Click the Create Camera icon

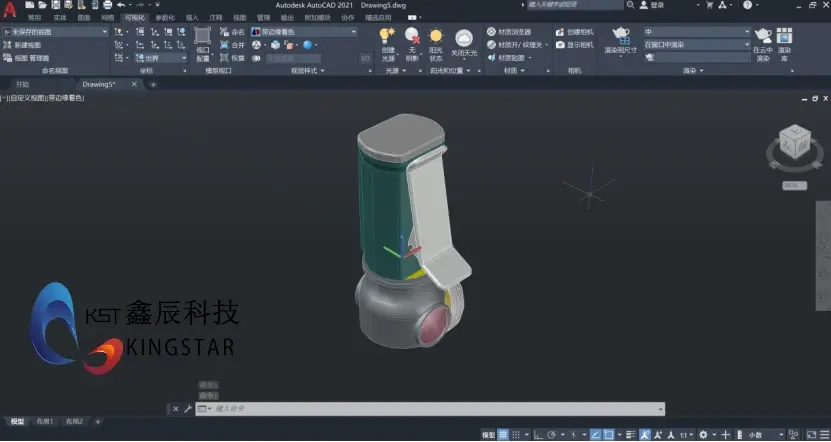tap(560, 32)
